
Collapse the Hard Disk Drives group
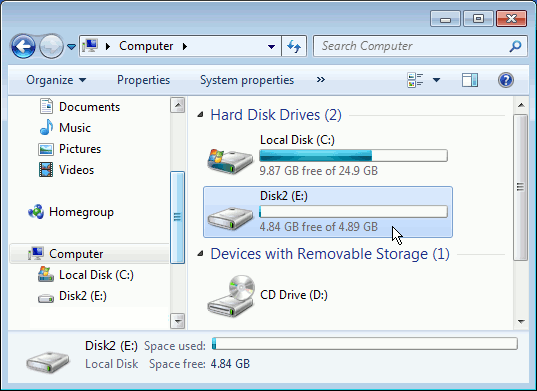click(x=200, y=115)
